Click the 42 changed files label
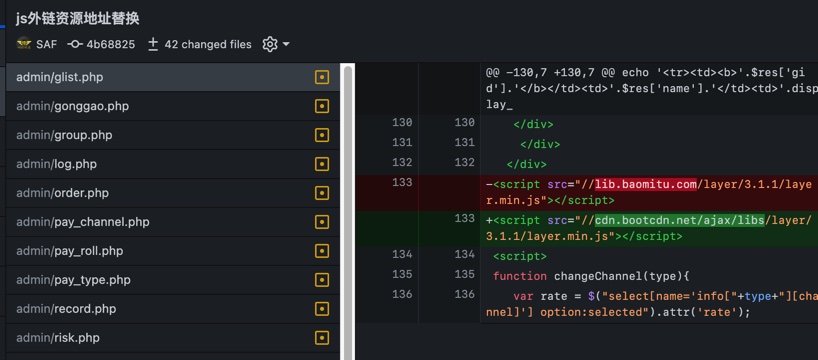Image resolution: width=818 pixels, height=360 pixels. coord(208,44)
